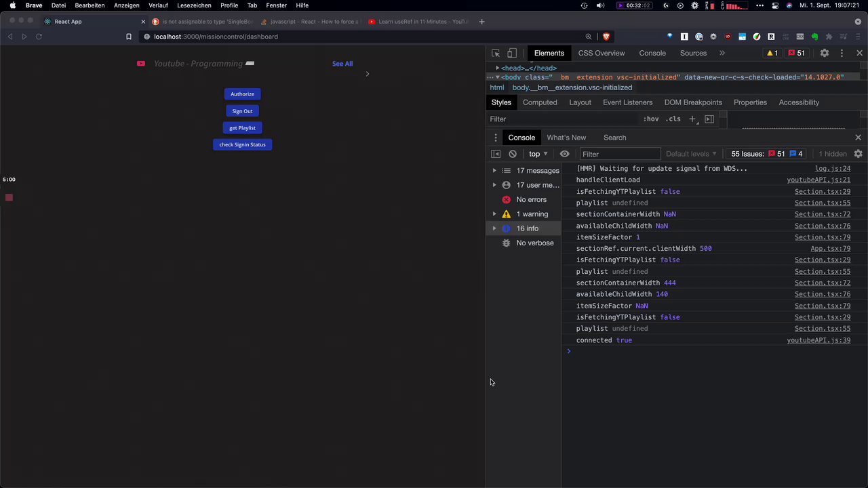
Task: Close the React App tab
Action: [143, 22]
